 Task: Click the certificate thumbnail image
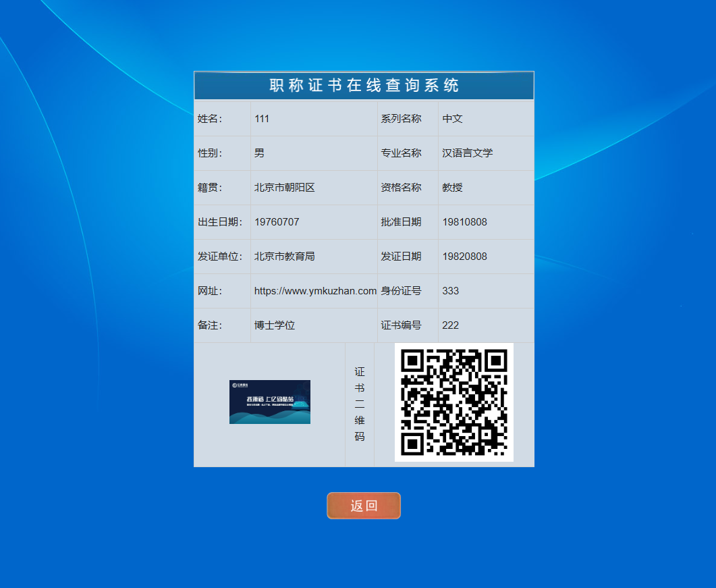coord(269,402)
